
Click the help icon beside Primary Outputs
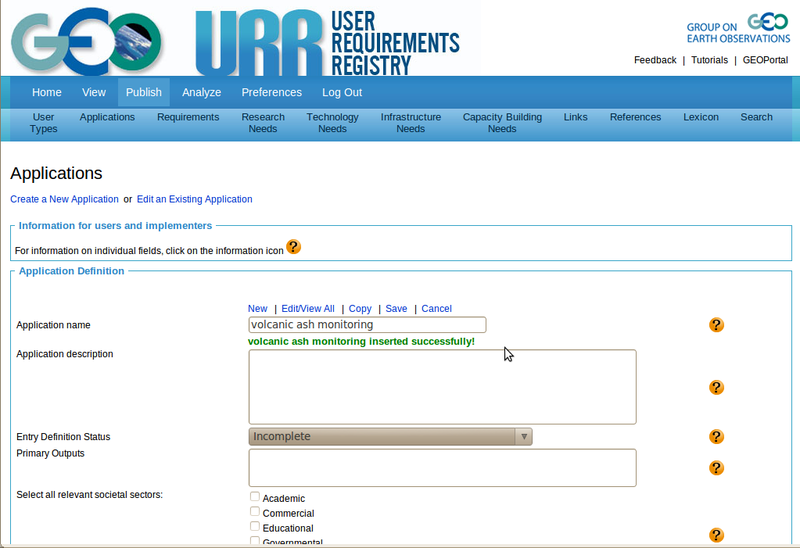pos(716,467)
